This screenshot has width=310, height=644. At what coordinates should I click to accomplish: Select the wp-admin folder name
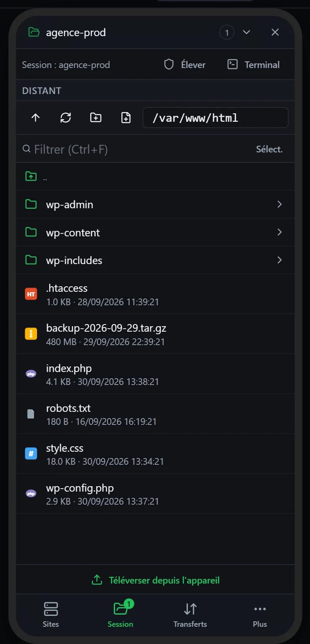coord(70,205)
